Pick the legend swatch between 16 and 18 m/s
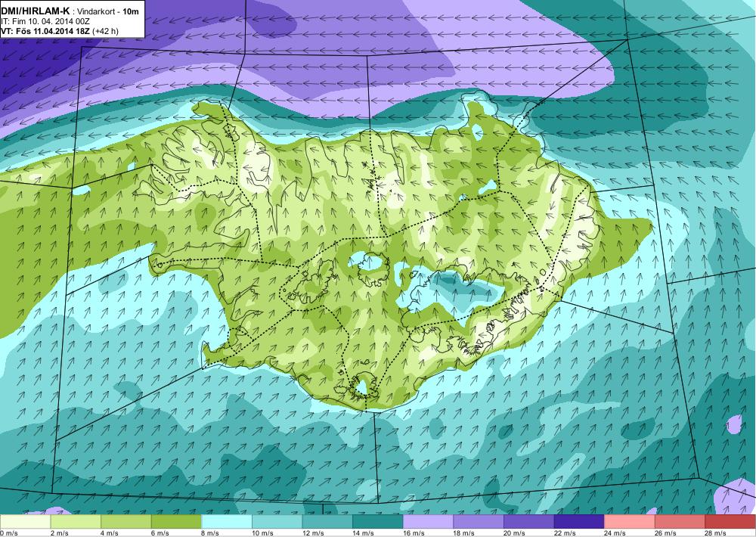 pos(428,522)
